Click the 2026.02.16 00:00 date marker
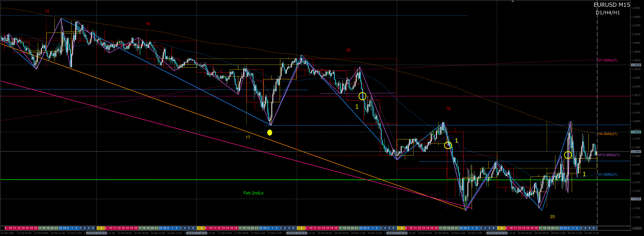This screenshot has height=236, width=644. [x=97, y=233]
